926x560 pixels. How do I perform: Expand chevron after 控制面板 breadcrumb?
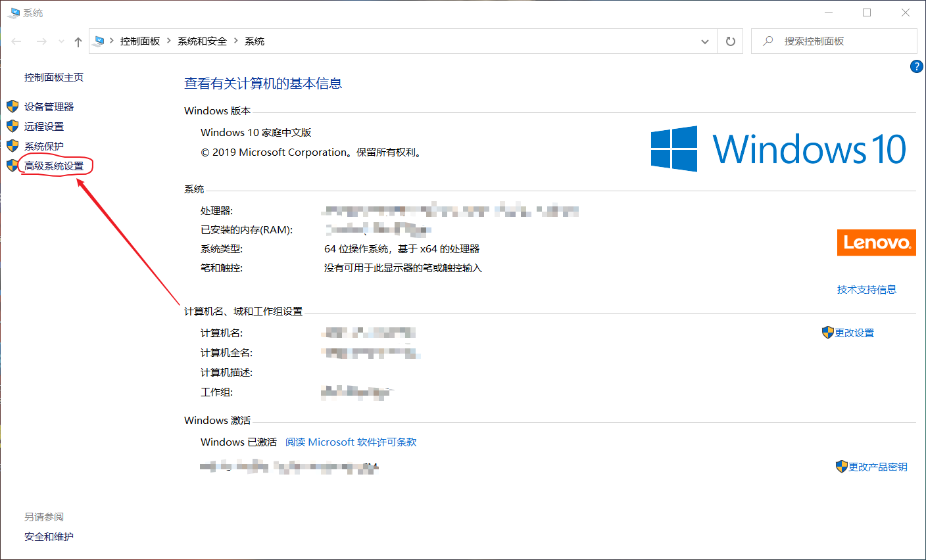[x=169, y=41]
